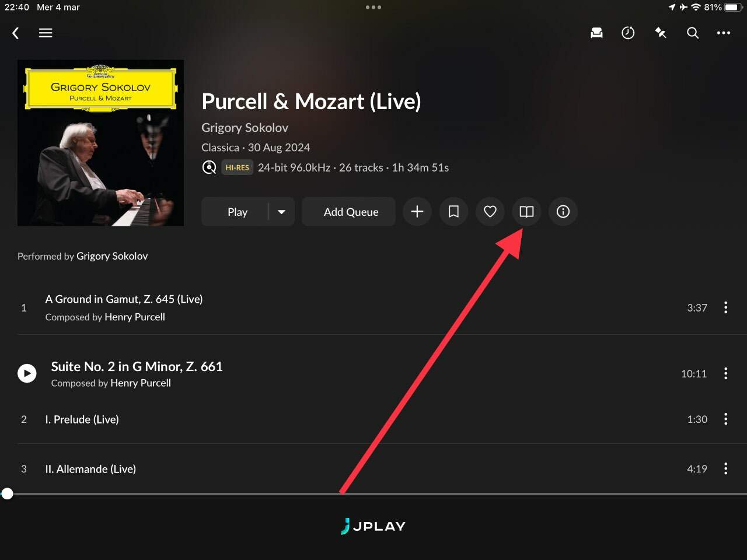Open more options for A Ground in Gamut

726,307
